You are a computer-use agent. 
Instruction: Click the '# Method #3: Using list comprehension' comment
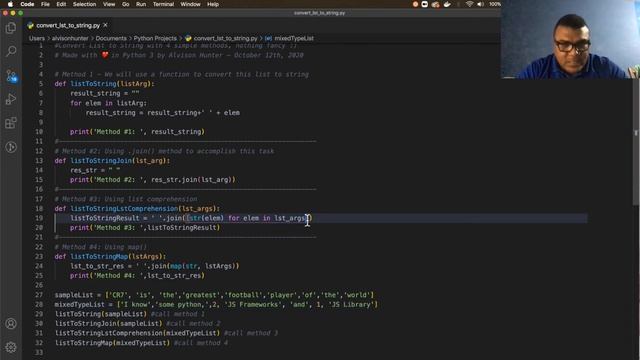tap(126, 199)
